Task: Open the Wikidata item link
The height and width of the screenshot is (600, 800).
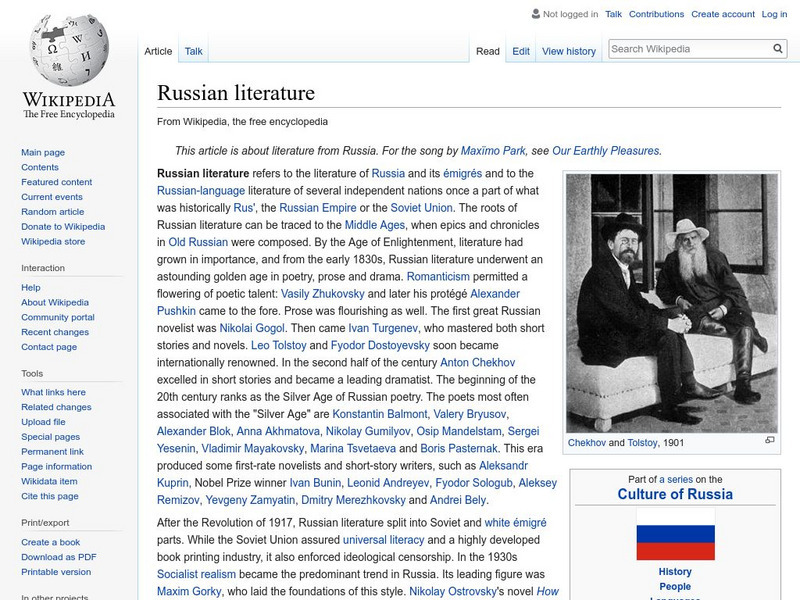Action: click(x=49, y=481)
